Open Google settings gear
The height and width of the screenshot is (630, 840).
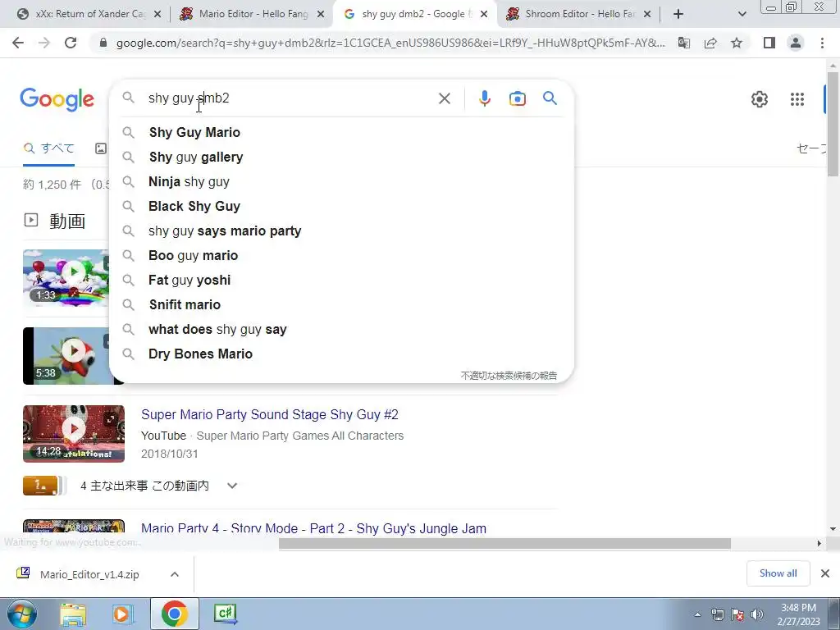[759, 99]
